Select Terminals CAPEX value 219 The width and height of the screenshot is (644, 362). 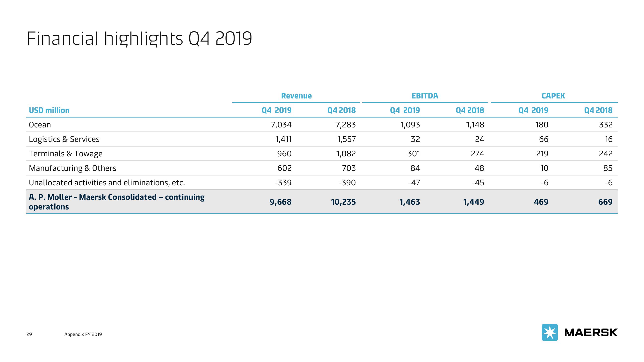point(542,154)
